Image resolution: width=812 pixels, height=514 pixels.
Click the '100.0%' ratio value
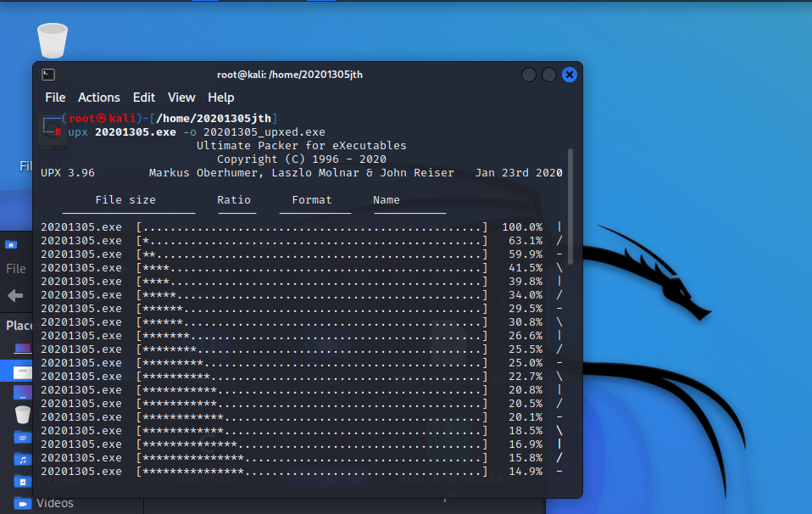click(x=522, y=227)
